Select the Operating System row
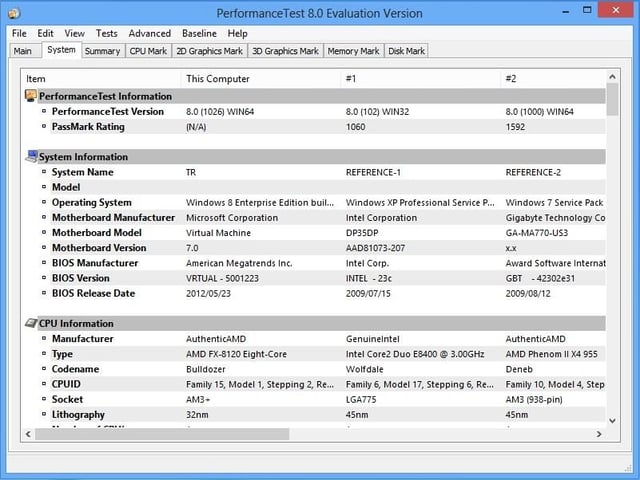640x480 pixels. (314, 202)
